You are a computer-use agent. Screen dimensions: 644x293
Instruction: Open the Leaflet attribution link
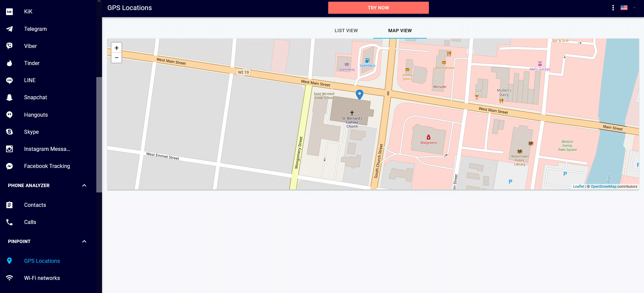(579, 186)
